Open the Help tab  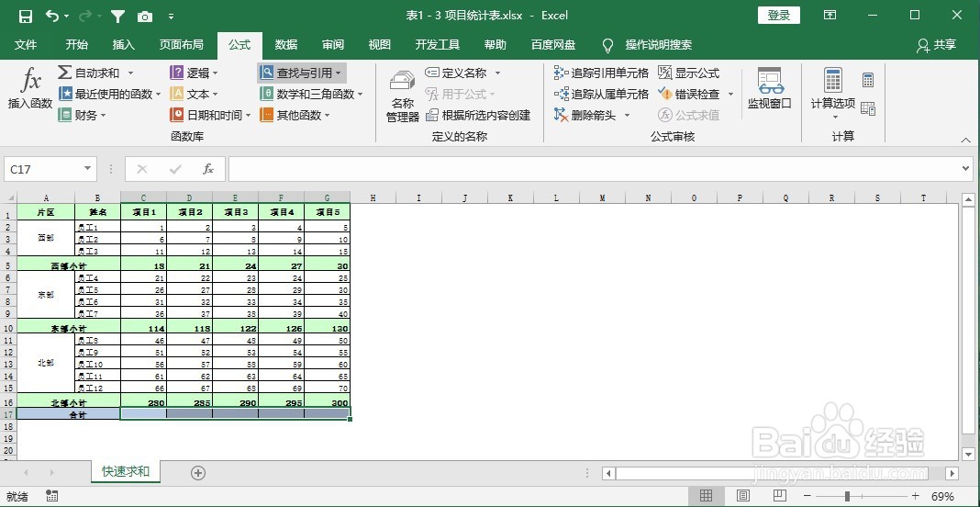(x=495, y=44)
